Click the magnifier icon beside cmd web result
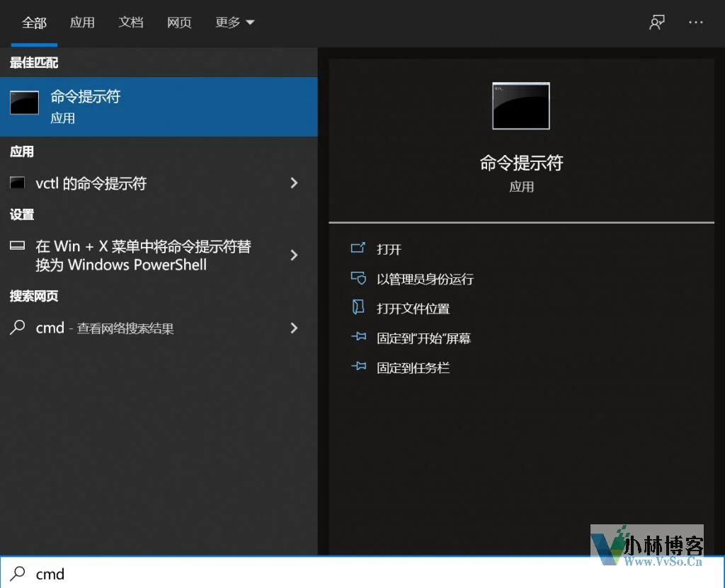This screenshot has height=588, width=725. click(17, 328)
